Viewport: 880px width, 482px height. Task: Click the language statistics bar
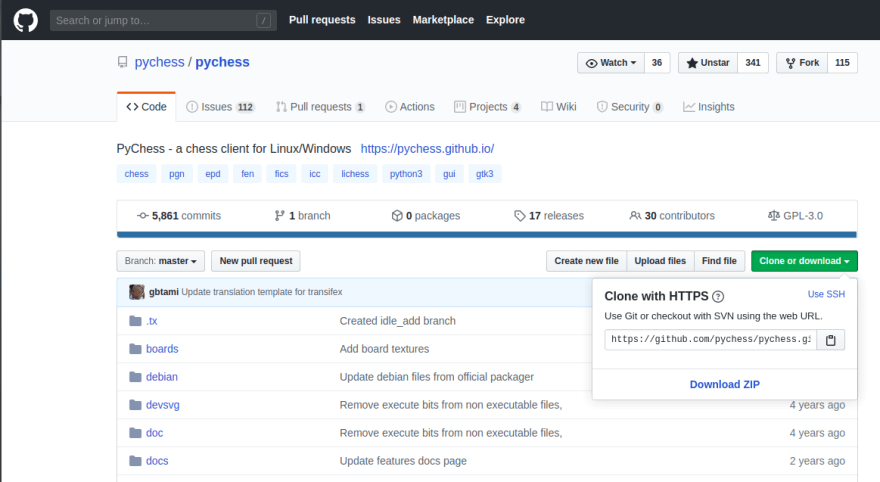487,235
